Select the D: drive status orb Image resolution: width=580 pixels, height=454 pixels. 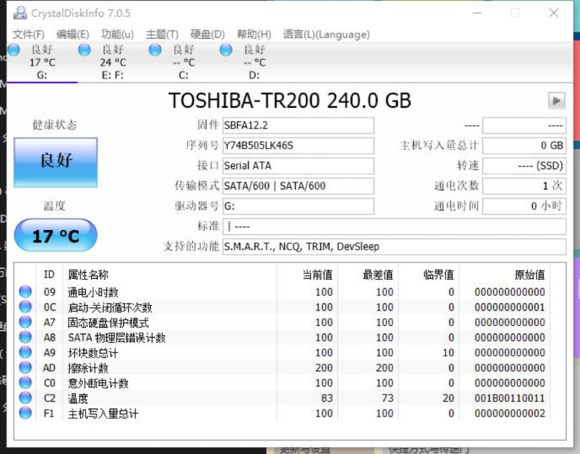[x=226, y=50]
